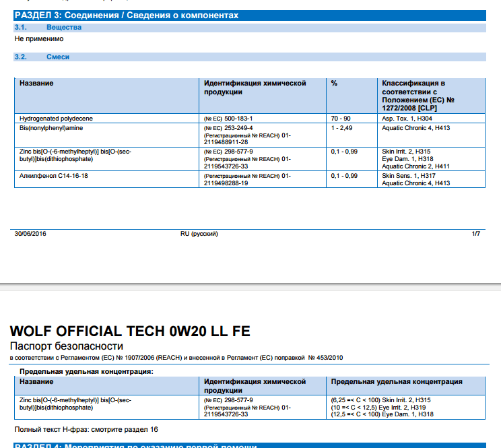Click the second table's '(№ EC) 298-577-9' identifier
501x448 pixels.
(228, 400)
